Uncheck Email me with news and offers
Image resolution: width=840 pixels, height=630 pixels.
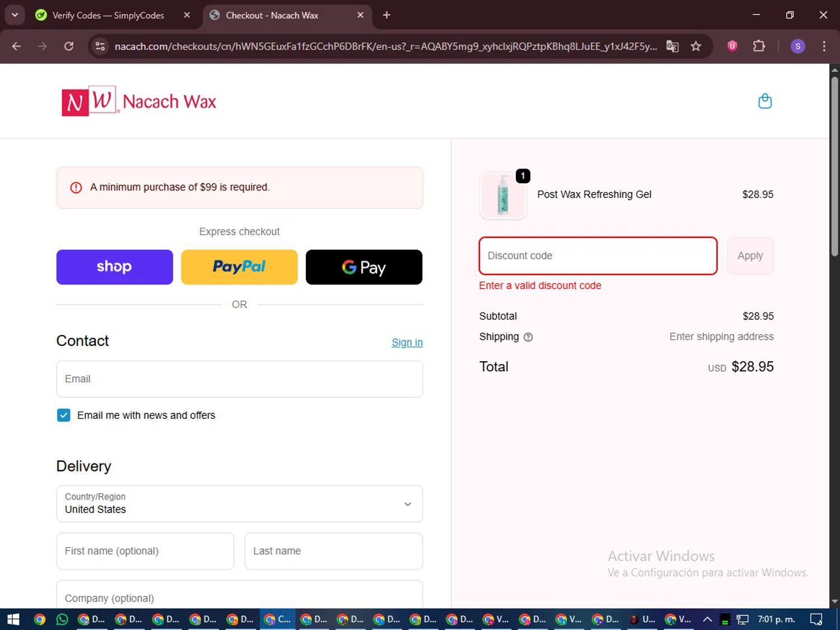click(64, 415)
